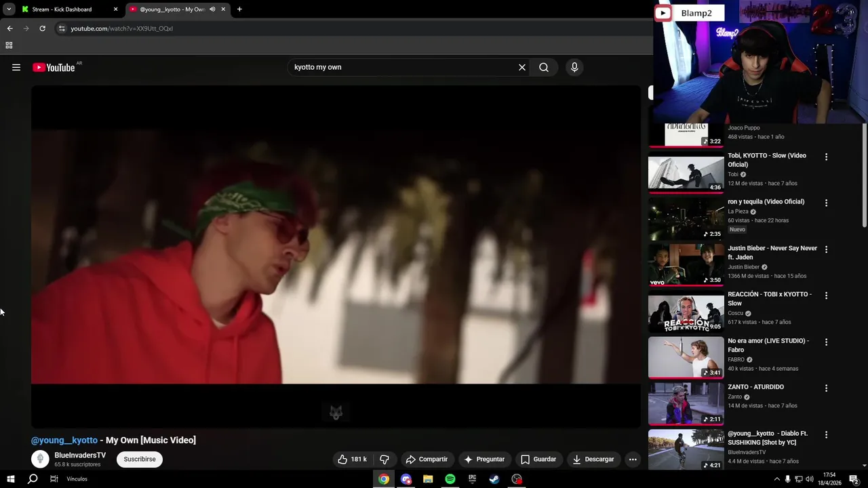This screenshot has height=488, width=868.
Task: Open the taskbar clock showing 17:54
Action: click(829, 479)
